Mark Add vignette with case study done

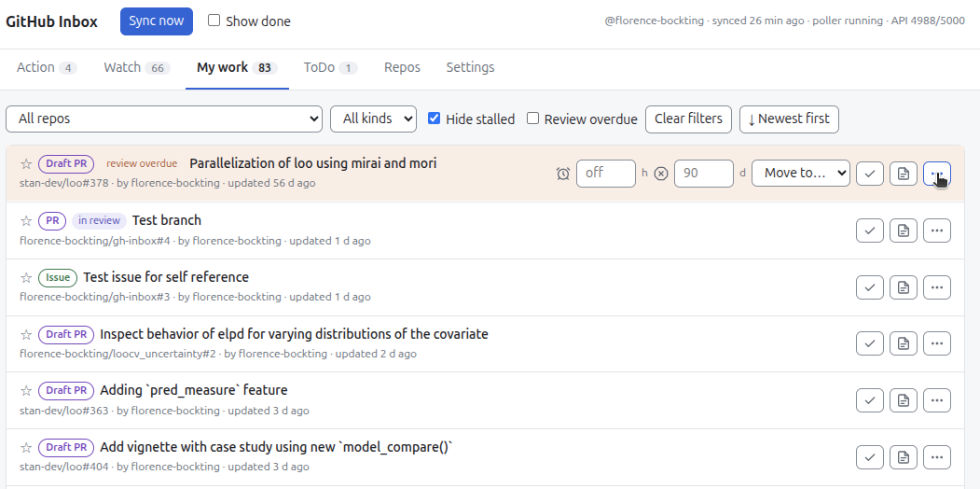869,457
